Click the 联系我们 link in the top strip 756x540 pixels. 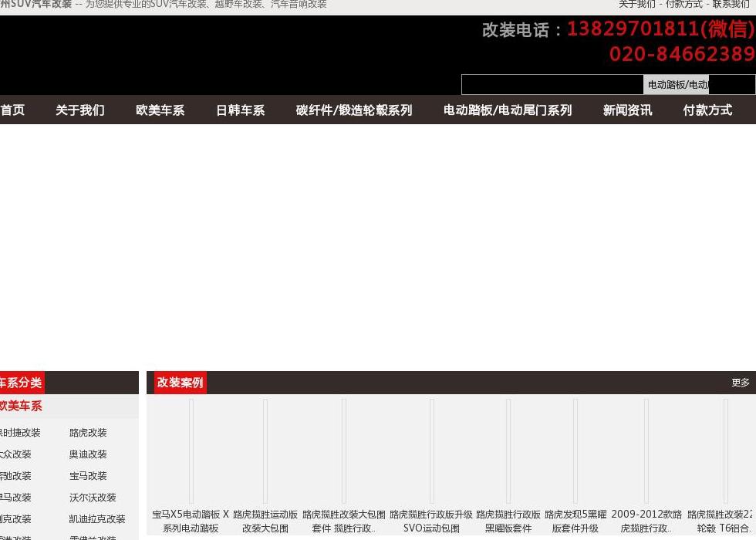coord(731,5)
